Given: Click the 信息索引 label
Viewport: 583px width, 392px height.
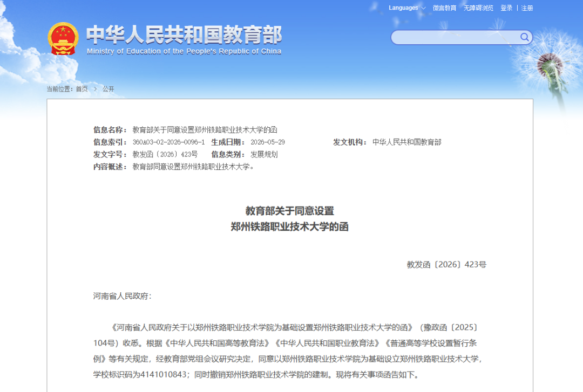Looking at the screenshot, I should tap(110, 142).
